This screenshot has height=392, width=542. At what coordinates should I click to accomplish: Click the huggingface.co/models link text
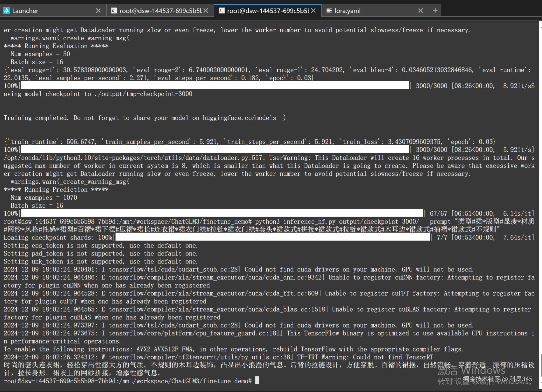point(239,118)
